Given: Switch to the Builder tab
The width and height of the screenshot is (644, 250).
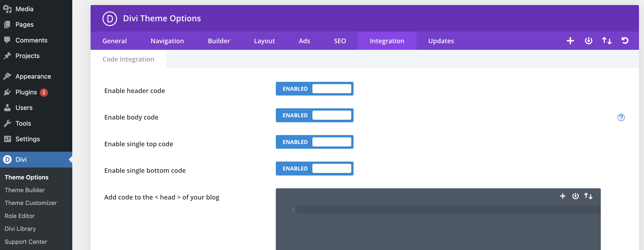Looking at the screenshot, I should click(219, 41).
